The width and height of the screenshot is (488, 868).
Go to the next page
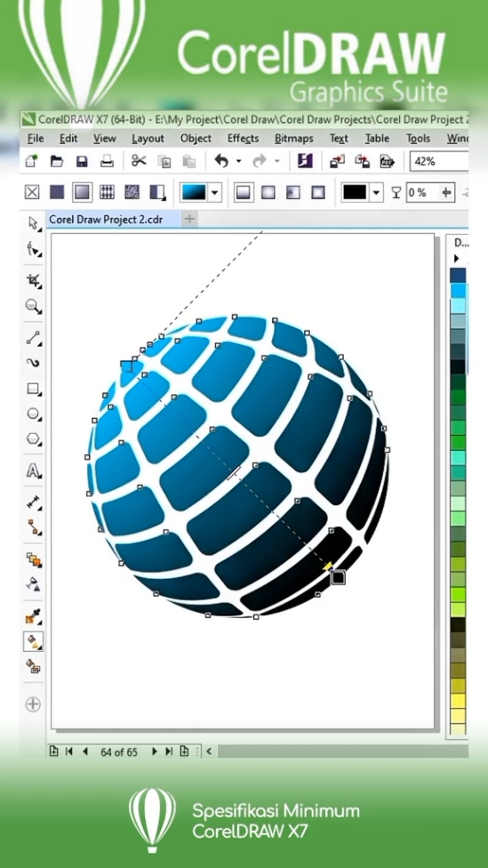[x=155, y=751]
